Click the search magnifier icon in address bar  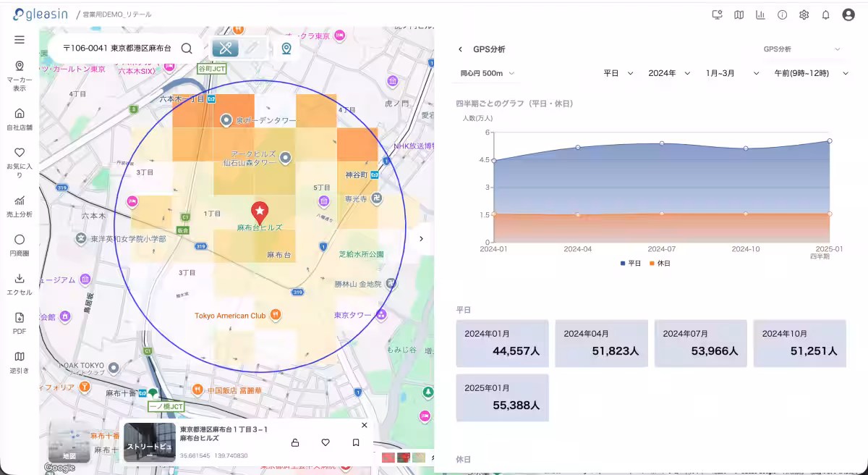point(187,48)
